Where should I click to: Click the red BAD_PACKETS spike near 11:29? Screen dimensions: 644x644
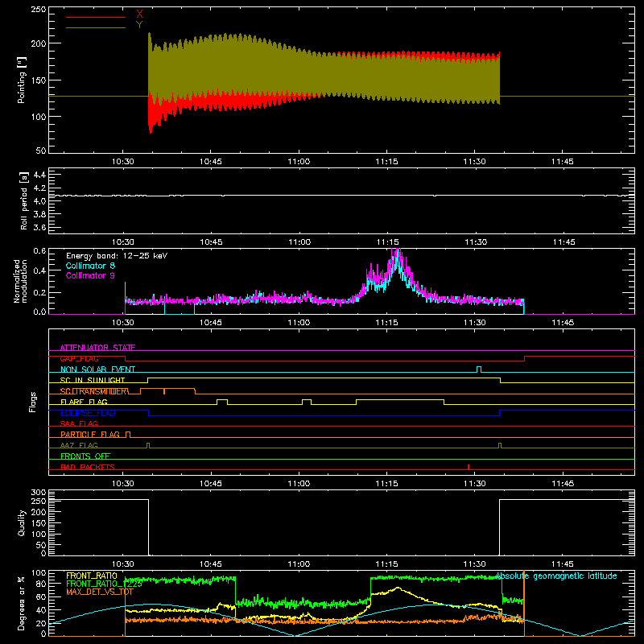tap(469, 467)
